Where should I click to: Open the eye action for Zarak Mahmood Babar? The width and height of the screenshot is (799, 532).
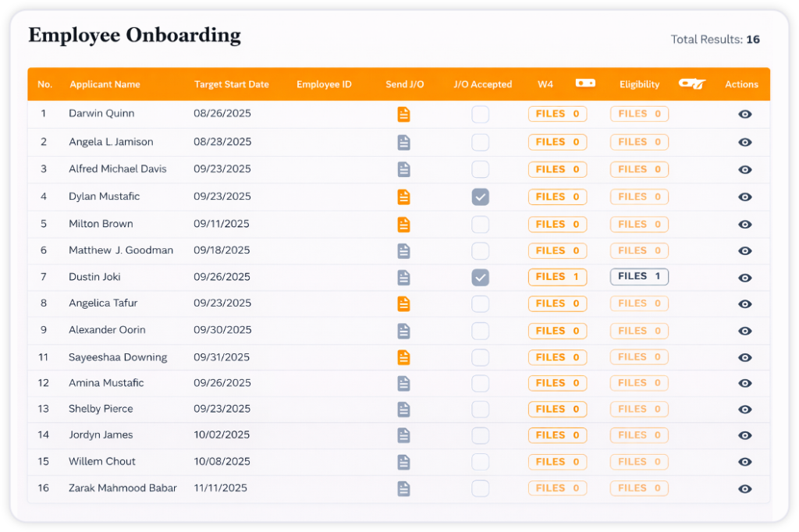coord(744,488)
